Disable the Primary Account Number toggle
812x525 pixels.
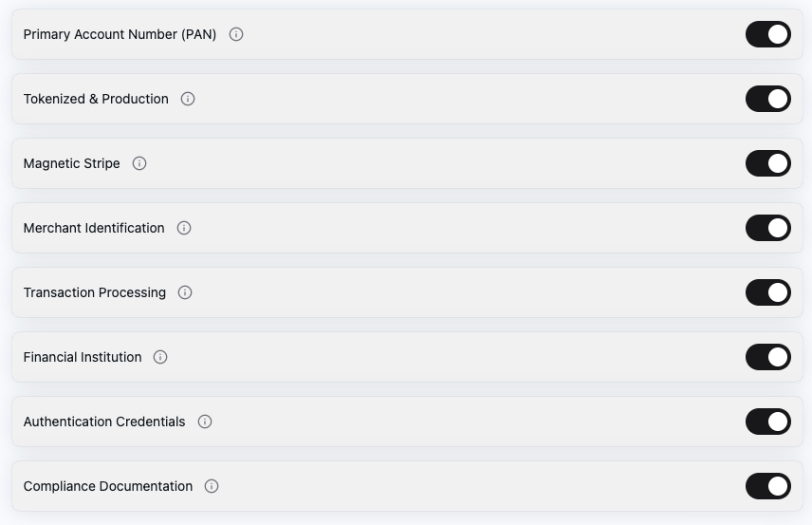coord(767,34)
